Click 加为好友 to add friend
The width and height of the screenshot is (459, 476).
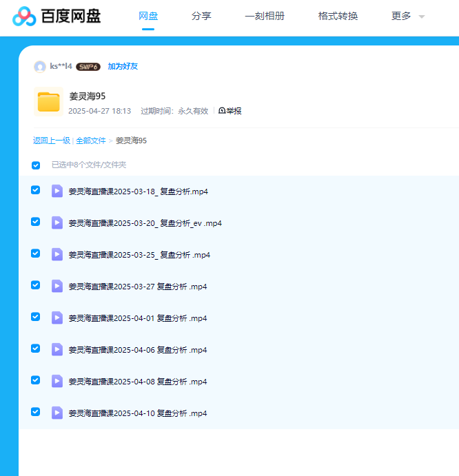click(123, 67)
